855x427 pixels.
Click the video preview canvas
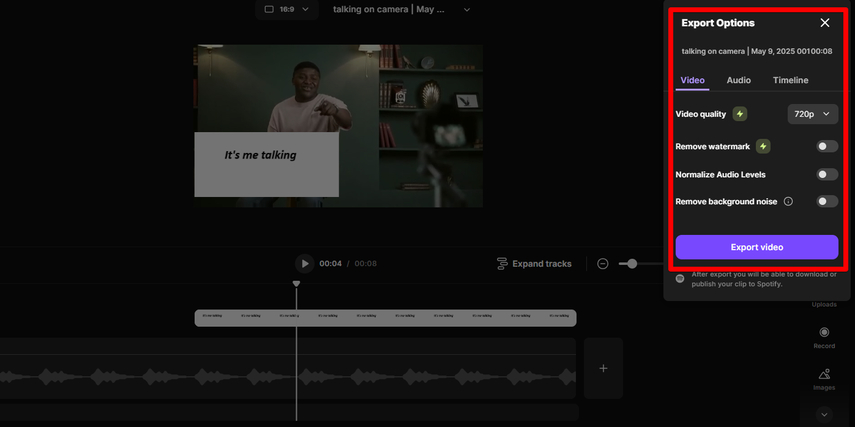pos(339,126)
